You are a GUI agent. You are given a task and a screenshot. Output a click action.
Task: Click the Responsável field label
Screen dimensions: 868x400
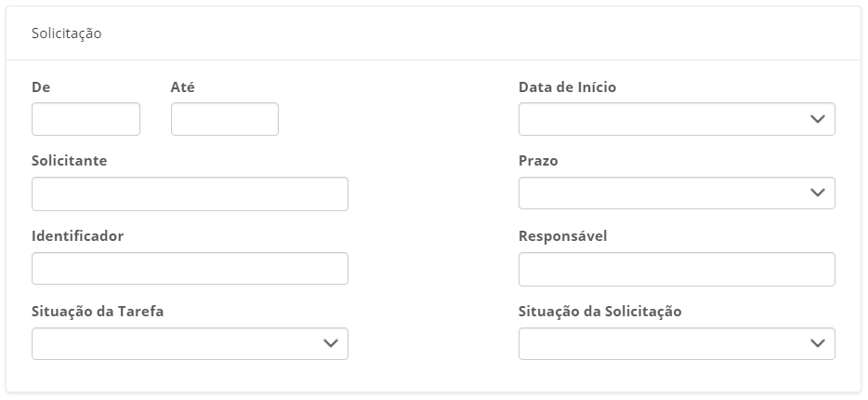[562, 236]
